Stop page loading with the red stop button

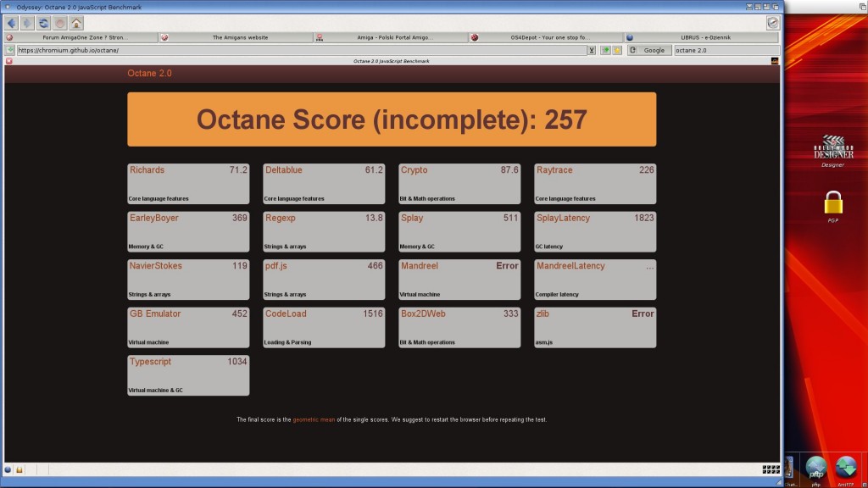pyautogui.click(x=60, y=23)
